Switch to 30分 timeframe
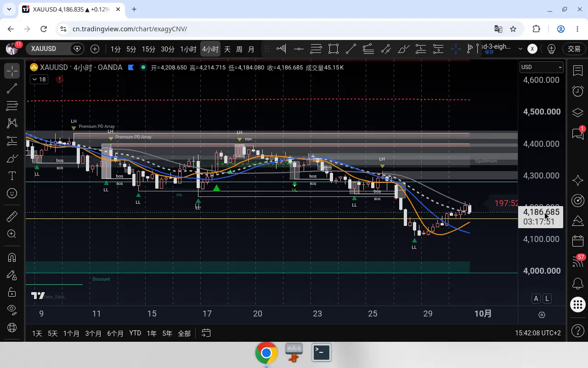The image size is (588, 368). (168, 49)
